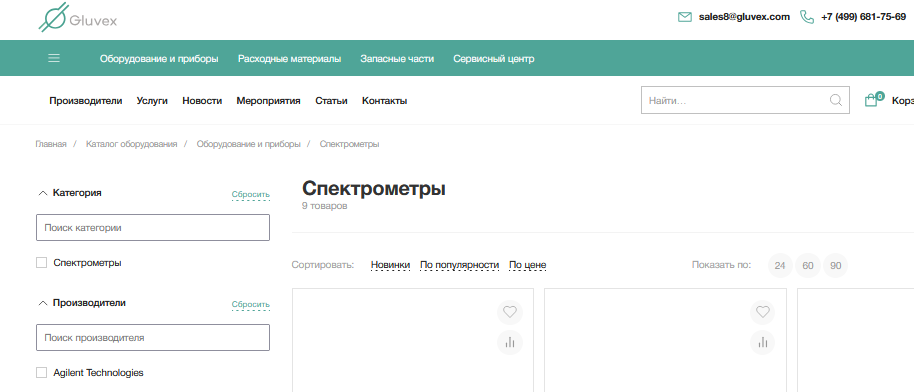Click the Спектрометры breadcrumb text
914x392 pixels.
click(x=349, y=144)
